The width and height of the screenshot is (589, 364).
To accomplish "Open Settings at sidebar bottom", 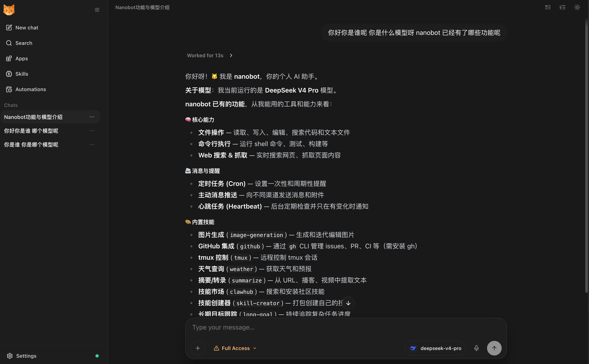I will point(22,356).
